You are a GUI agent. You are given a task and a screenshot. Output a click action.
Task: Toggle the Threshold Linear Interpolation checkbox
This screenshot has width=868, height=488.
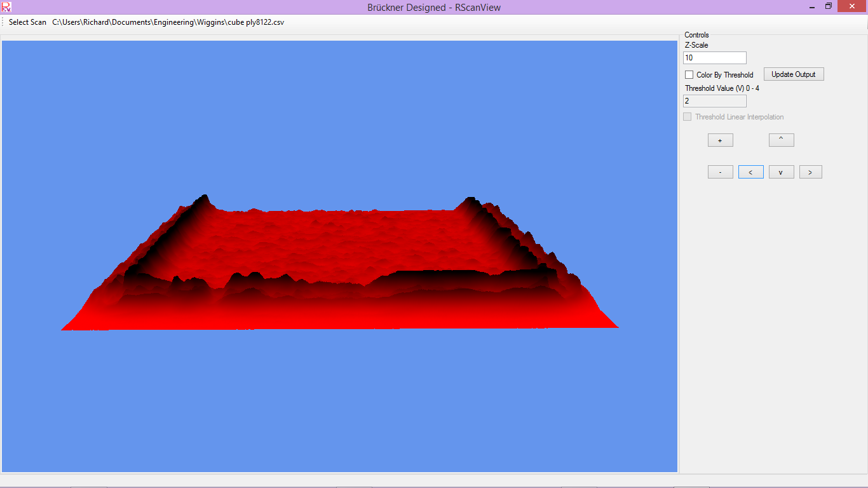tap(687, 117)
